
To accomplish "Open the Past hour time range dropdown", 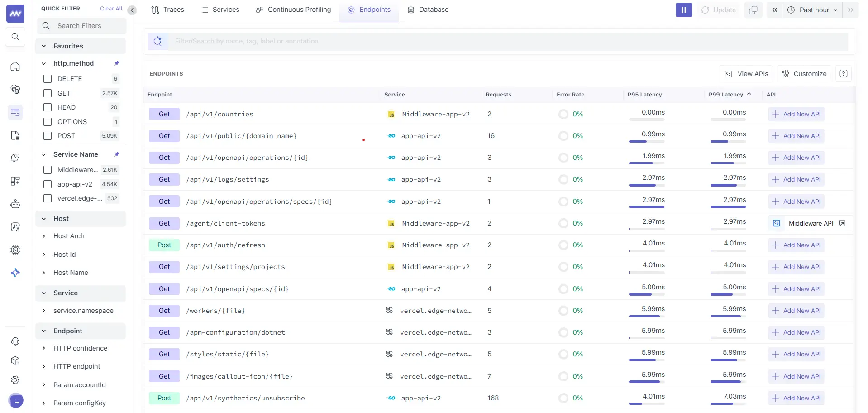I will pos(812,10).
